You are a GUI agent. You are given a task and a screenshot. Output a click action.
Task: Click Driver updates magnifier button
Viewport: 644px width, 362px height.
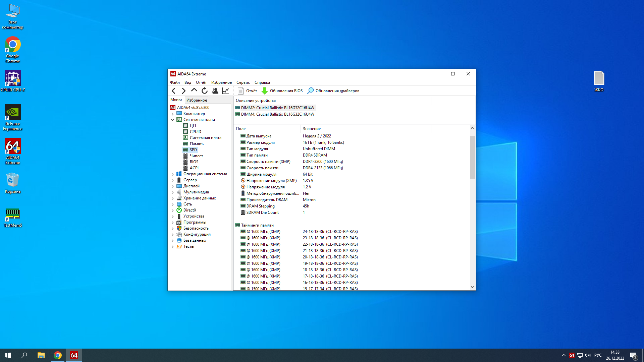(311, 91)
